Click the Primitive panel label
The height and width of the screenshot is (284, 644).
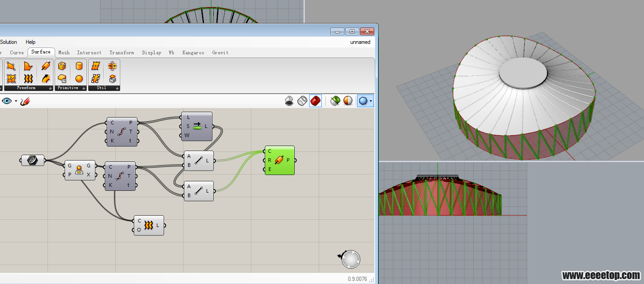point(69,88)
